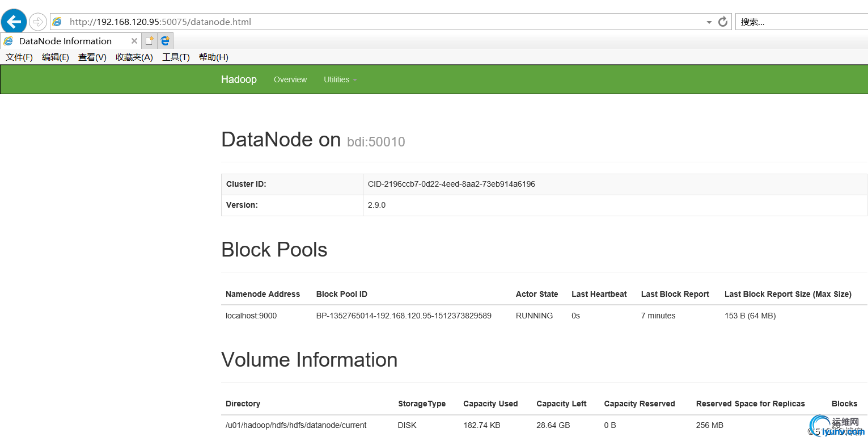
Task: Expand the address bar history dropdown arrow
Action: click(x=709, y=22)
